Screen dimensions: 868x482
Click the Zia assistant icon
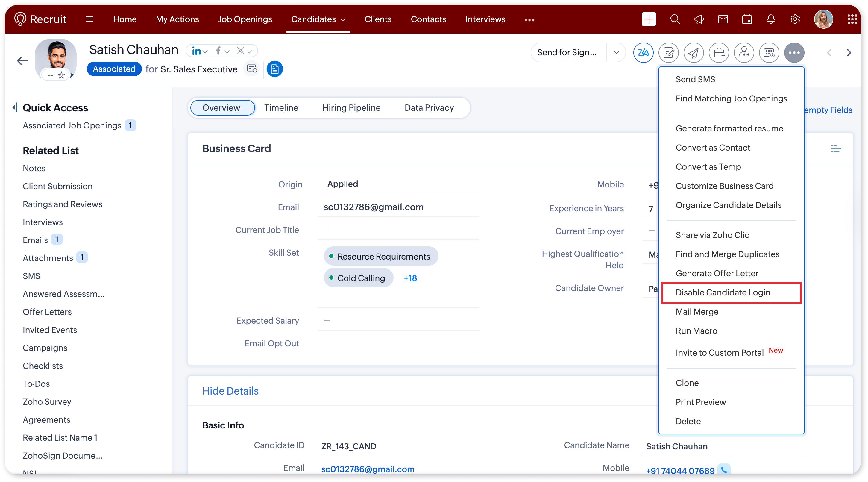[x=643, y=53]
